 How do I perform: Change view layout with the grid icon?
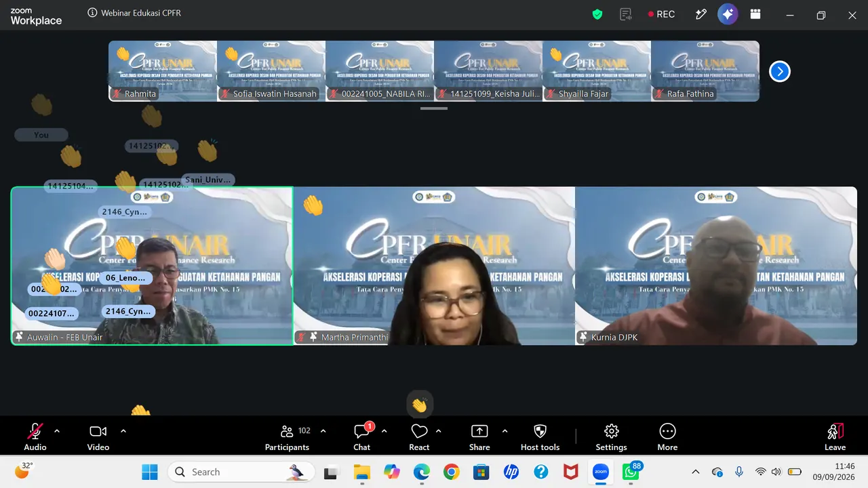755,14
